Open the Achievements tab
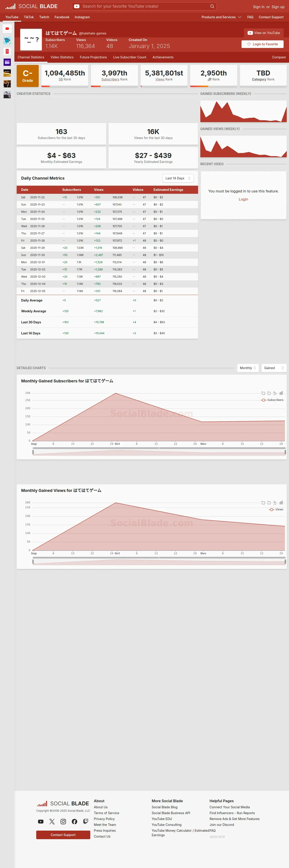This screenshot has width=289, height=868. coord(163,57)
